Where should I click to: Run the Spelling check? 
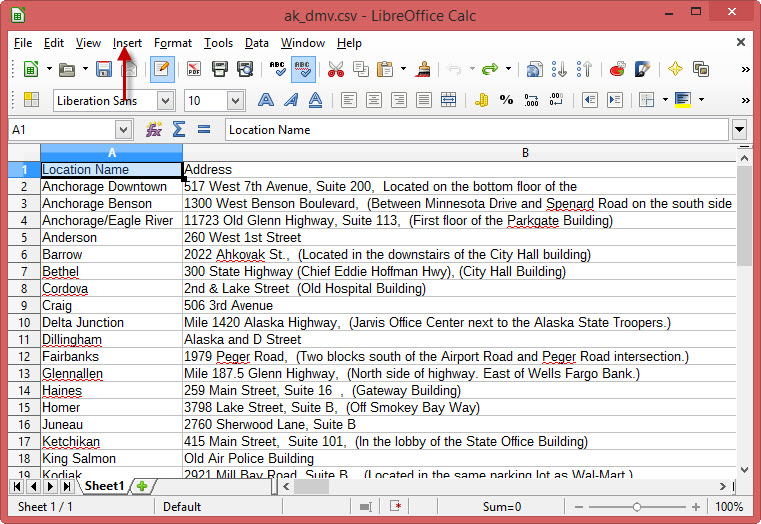[278, 69]
